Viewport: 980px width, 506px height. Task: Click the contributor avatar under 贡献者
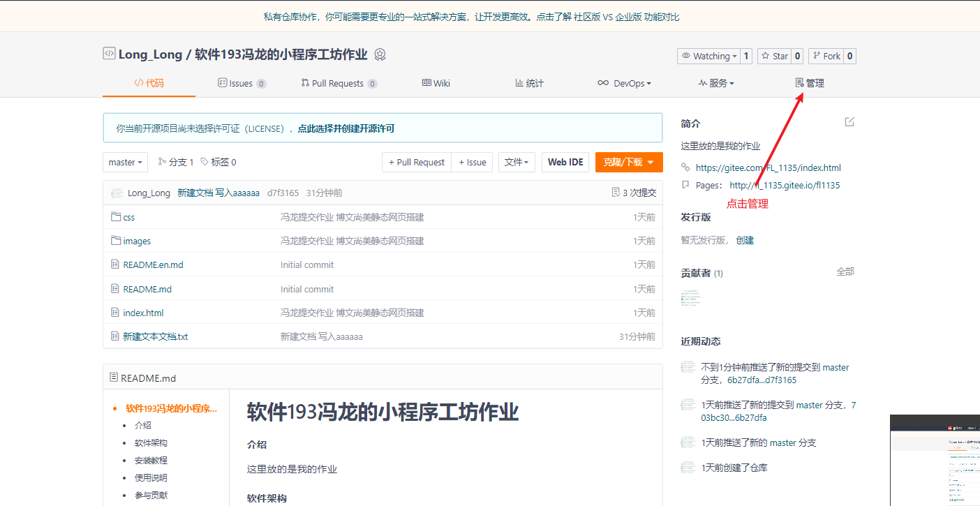tap(690, 298)
